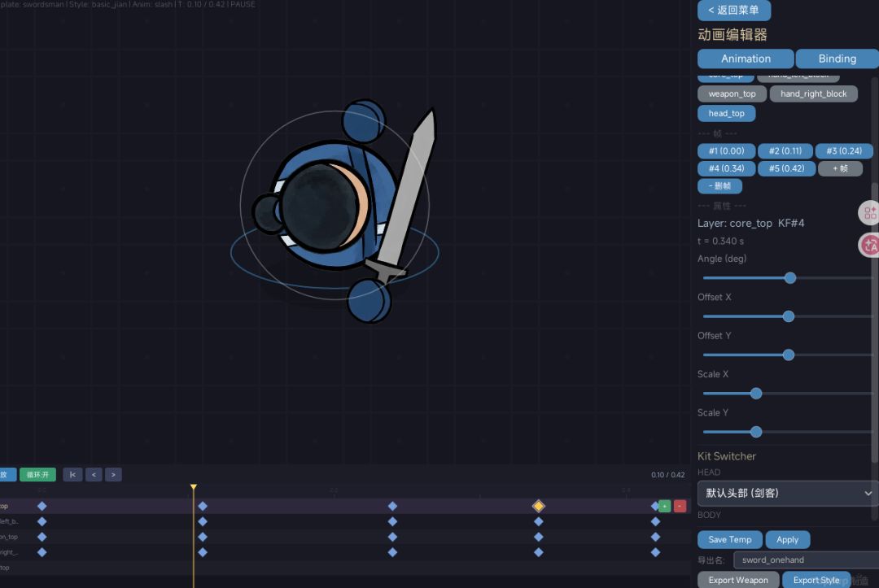Select keyframe #1 diamond in right_ row
This screenshot has width=879, height=588.
42,552
